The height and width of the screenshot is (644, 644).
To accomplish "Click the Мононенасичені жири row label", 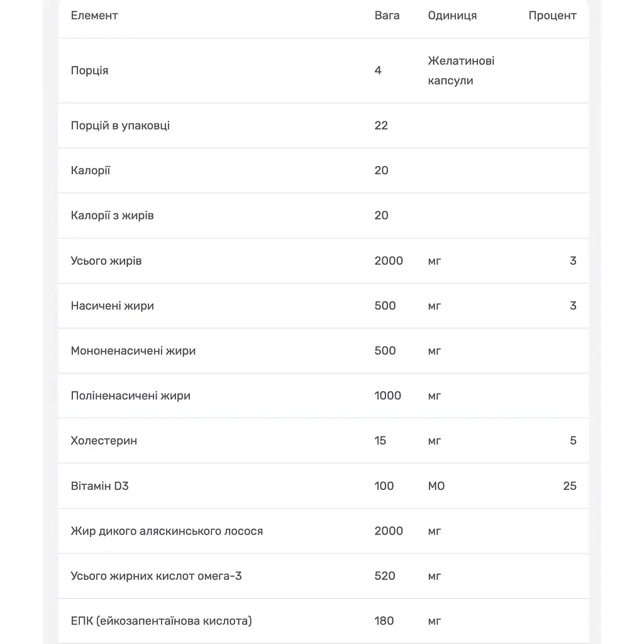I will 133,351.
